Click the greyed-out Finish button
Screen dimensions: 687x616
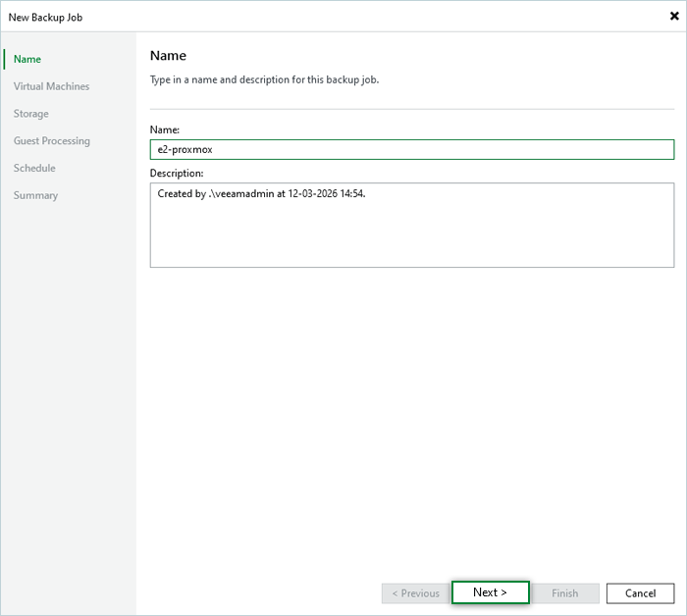564,592
